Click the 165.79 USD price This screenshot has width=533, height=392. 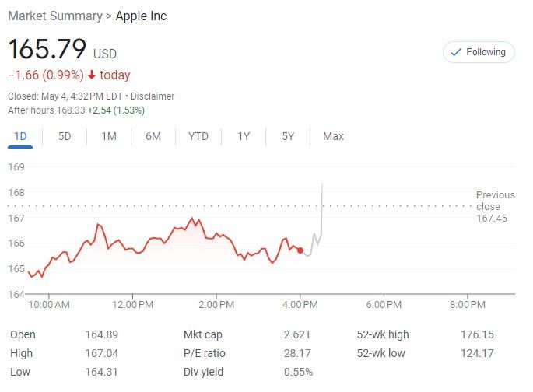pyautogui.click(x=47, y=49)
